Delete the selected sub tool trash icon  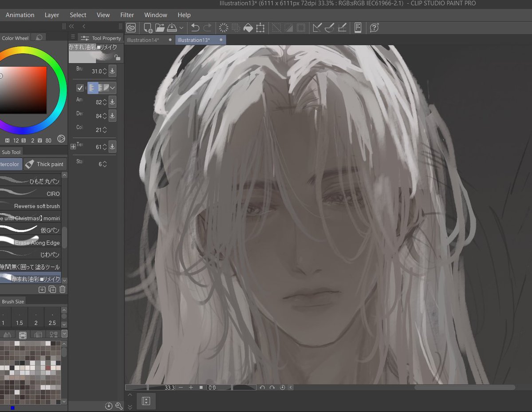63,289
